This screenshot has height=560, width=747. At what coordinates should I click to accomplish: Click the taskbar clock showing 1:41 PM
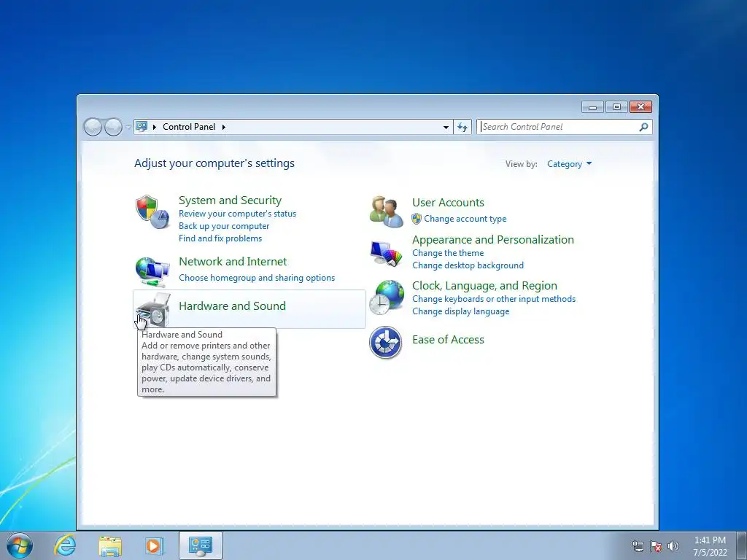pos(710,546)
